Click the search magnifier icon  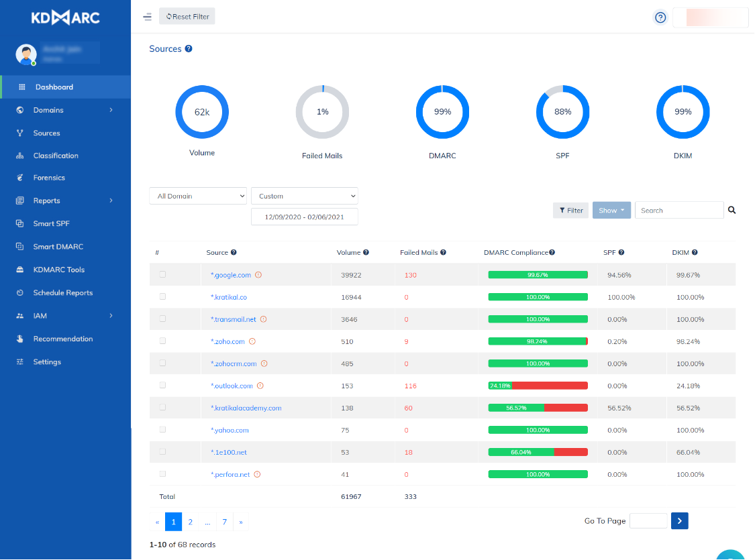coord(732,210)
